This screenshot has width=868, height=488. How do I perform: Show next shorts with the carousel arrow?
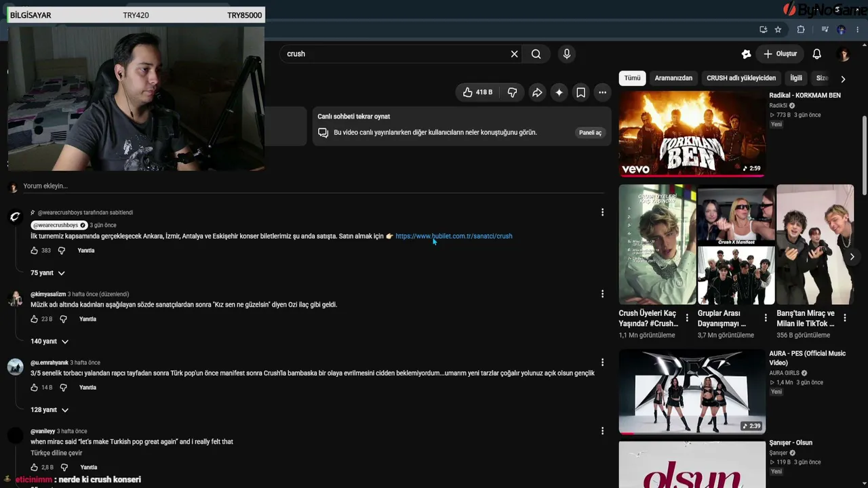pyautogui.click(x=852, y=257)
